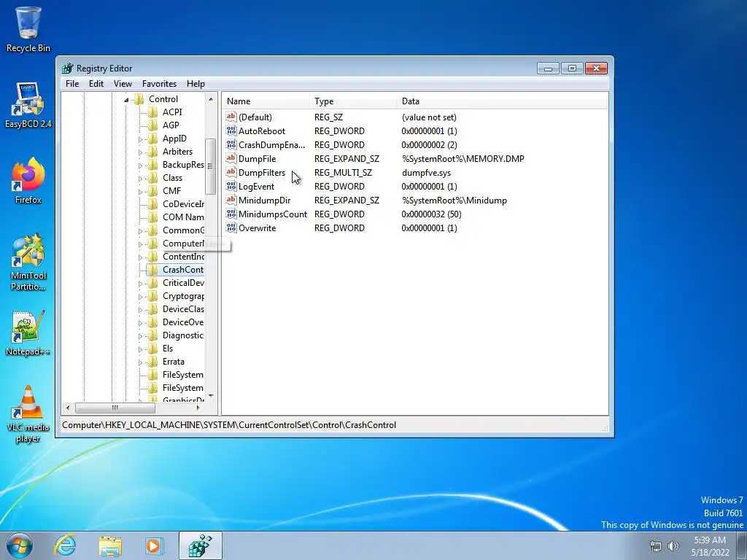
Task: Open the Windows Start button
Action: click(x=20, y=545)
